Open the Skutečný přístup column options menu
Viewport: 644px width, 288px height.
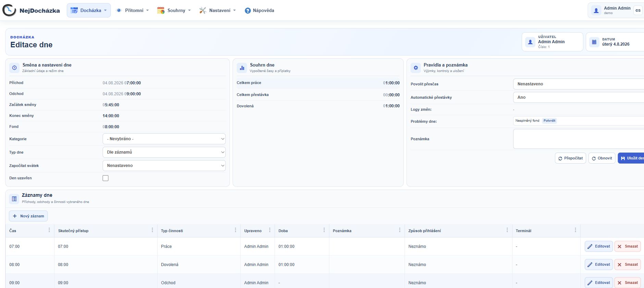click(x=152, y=230)
